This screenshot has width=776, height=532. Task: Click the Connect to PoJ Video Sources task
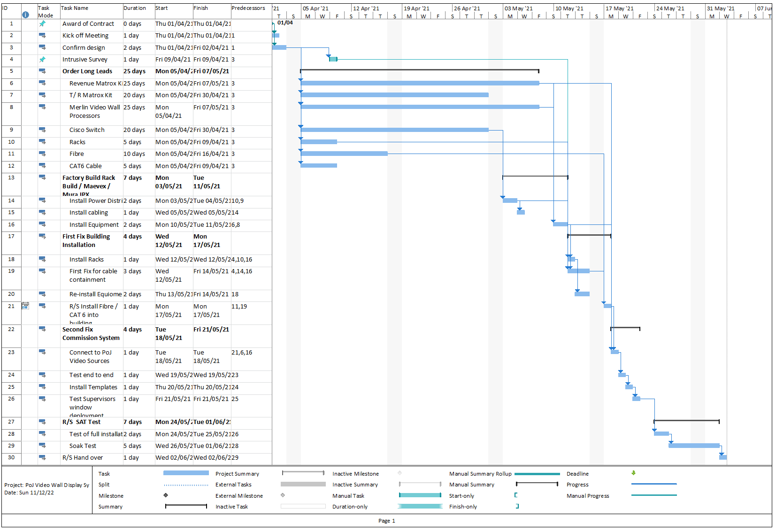[x=91, y=356]
